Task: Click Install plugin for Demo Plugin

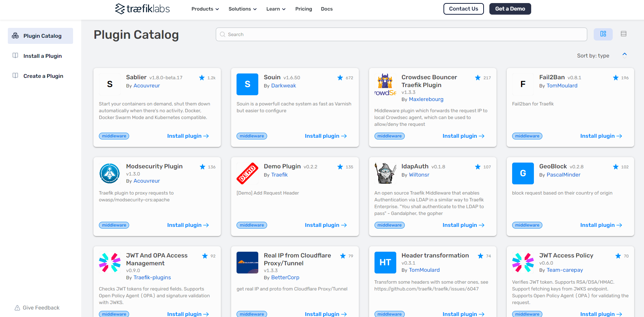Action: coord(326,225)
